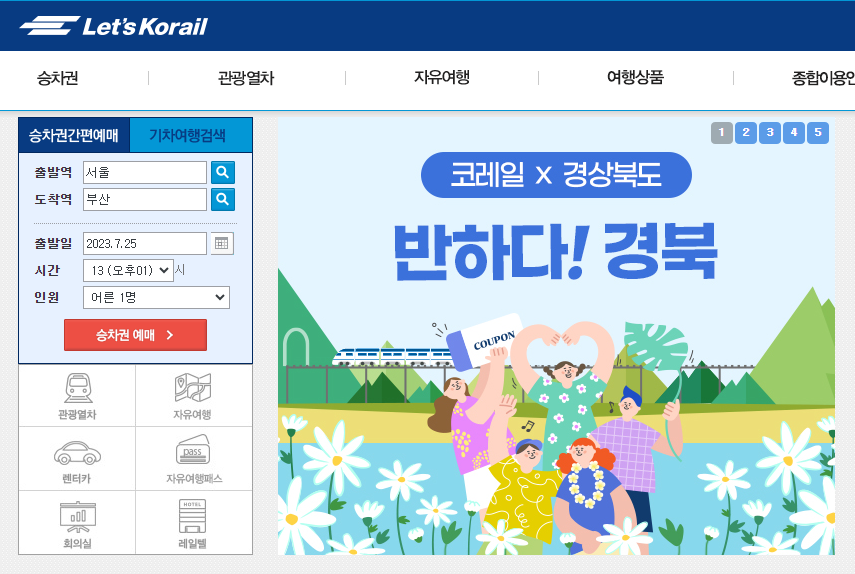Image resolution: width=855 pixels, height=574 pixels.
Task: Click the 도착역 input field with 부산
Action: click(x=145, y=200)
